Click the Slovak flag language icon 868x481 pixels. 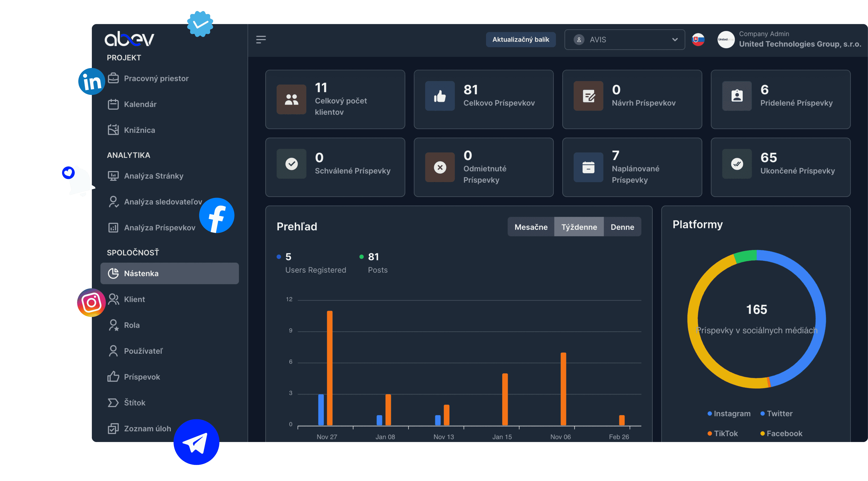tap(698, 40)
